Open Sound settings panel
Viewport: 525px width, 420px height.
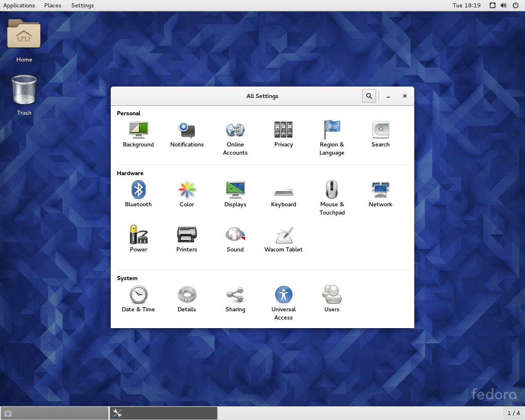[235, 239]
